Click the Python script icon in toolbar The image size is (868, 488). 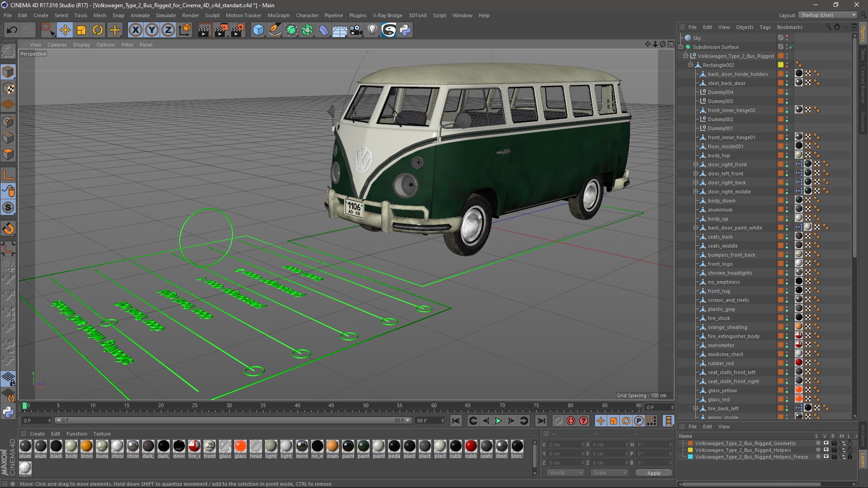pos(405,30)
